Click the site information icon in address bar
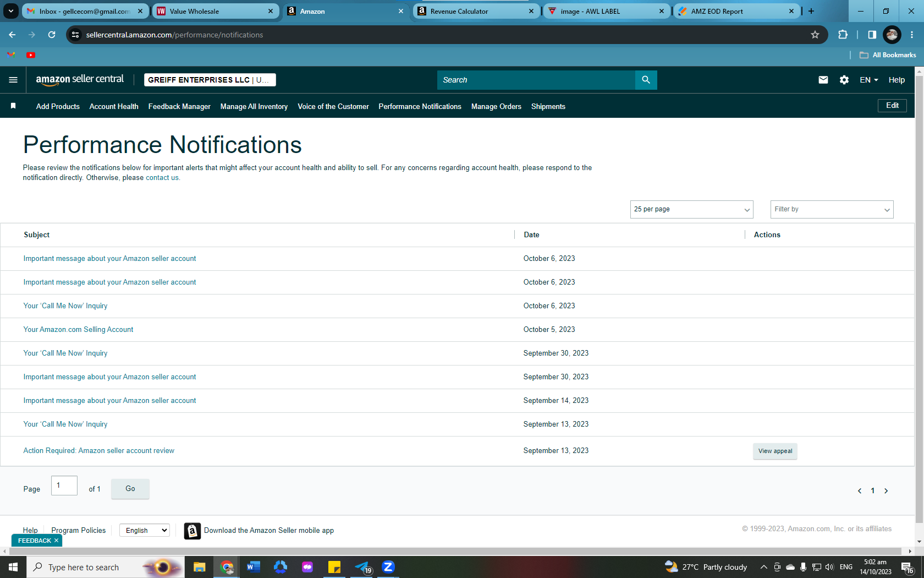 tap(75, 35)
